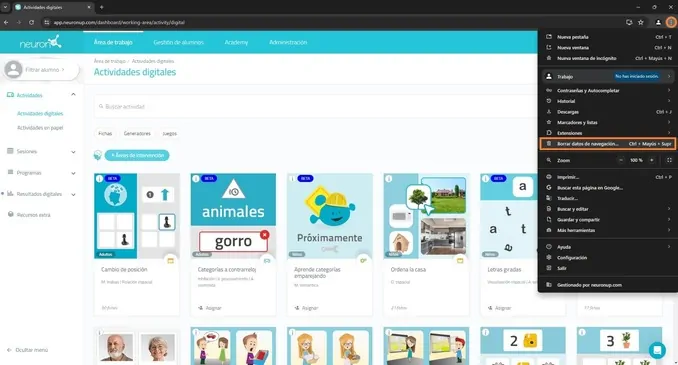
Task: Open the chat support bubble
Action: tap(657, 350)
